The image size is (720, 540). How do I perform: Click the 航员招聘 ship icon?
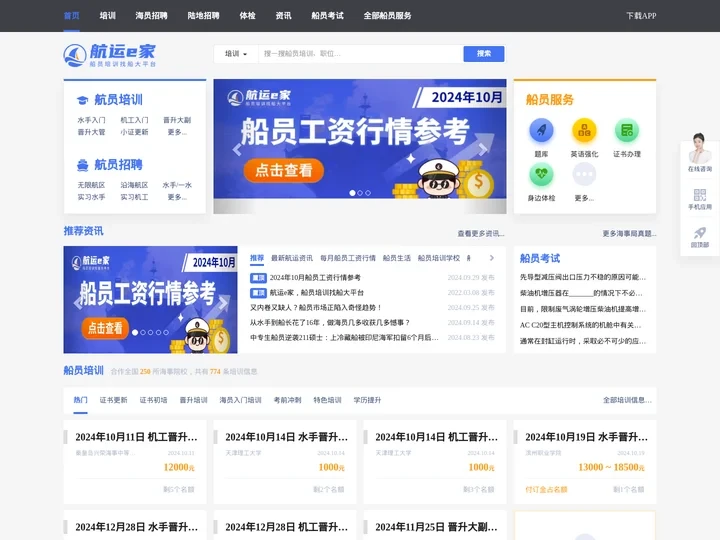pyautogui.click(x=83, y=165)
